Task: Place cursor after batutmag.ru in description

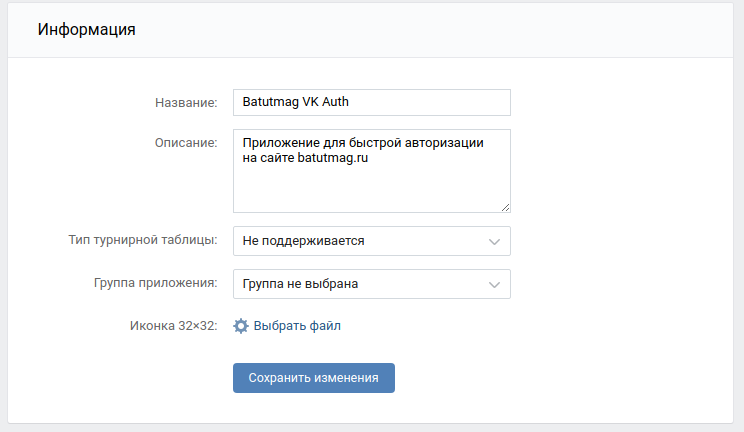Action: (x=369, y=158)
